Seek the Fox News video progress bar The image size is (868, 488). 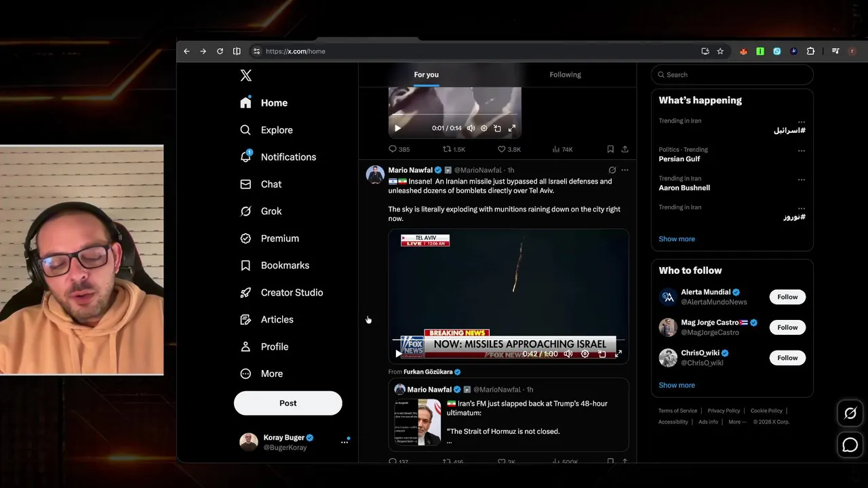[509, 340]
